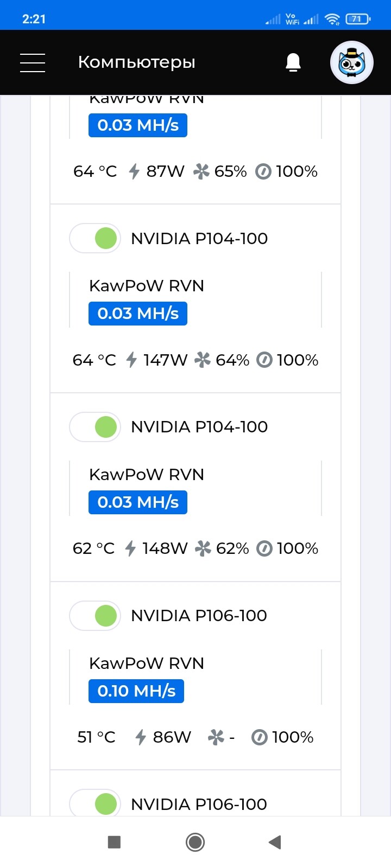Toggle the bottom-most NVIDIA P106-100 switch
This screenshot has height=868, width=391.
[x=96, y=803]
